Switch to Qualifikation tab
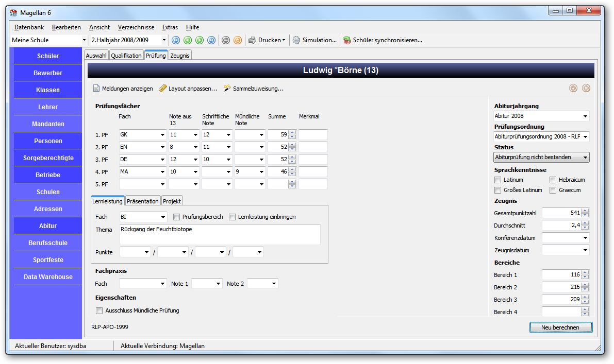 pos(126,56)
